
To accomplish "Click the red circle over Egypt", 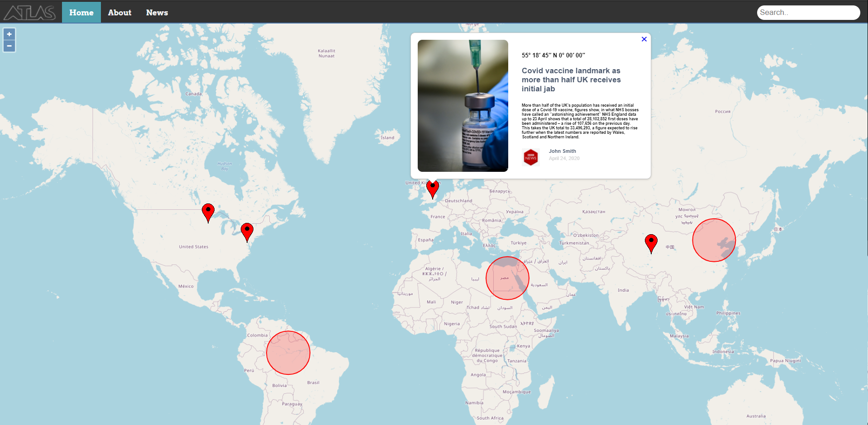I will (x=507, y=278).
